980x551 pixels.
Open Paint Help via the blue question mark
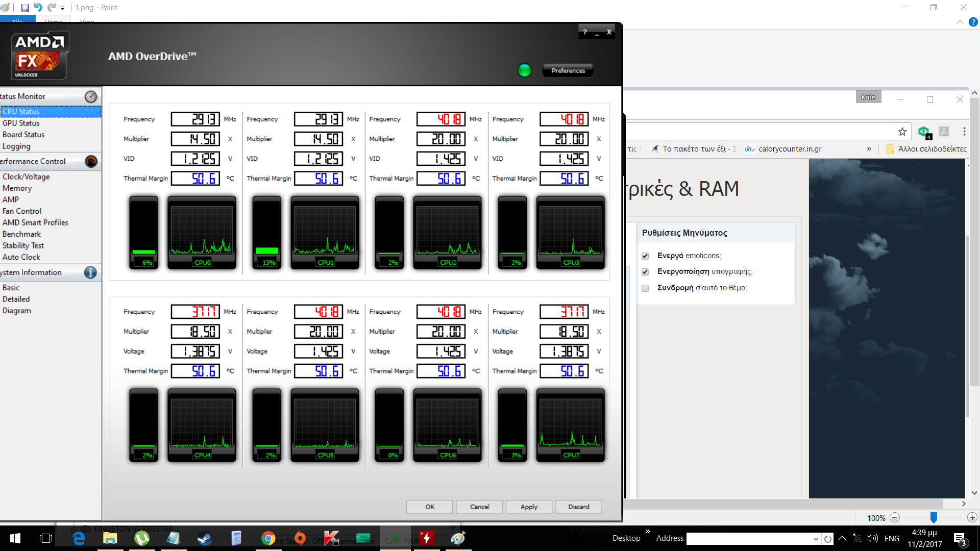point(973,22)
